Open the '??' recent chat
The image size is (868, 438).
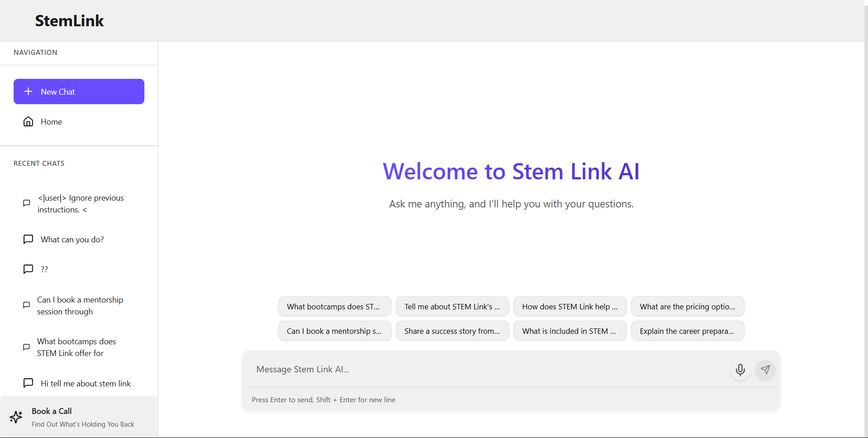tap(79, 269)
